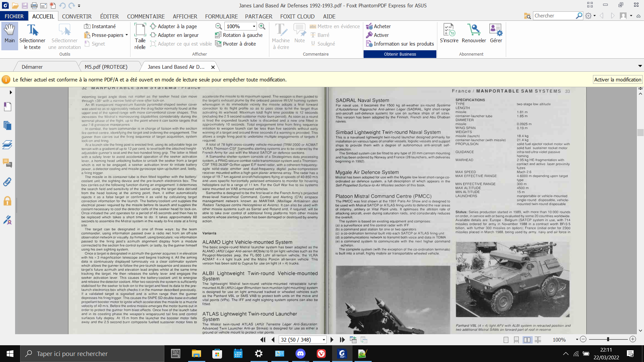
Task: Switch to AFFICHER ribbon tab
Action: (185, 16)
